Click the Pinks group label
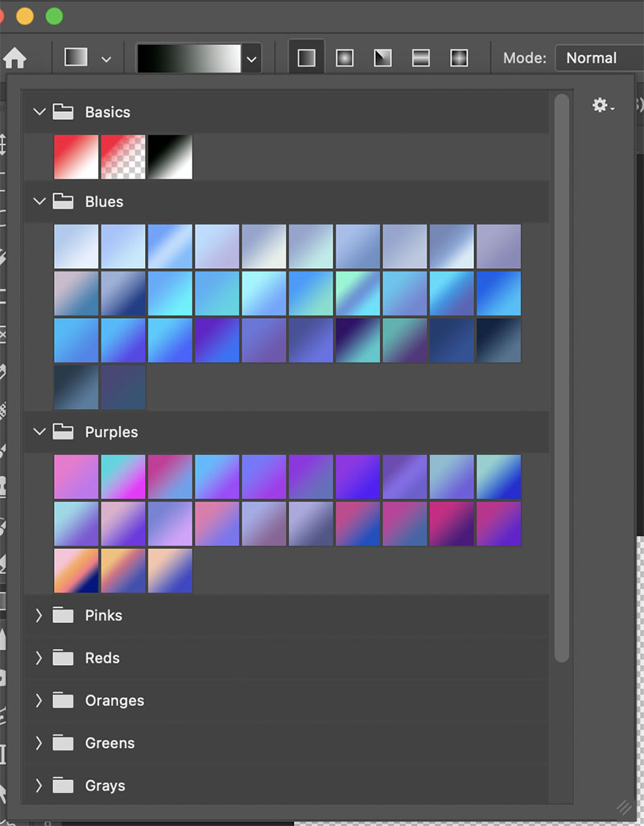This screenshot has width=644, height=826. point(104,615)
